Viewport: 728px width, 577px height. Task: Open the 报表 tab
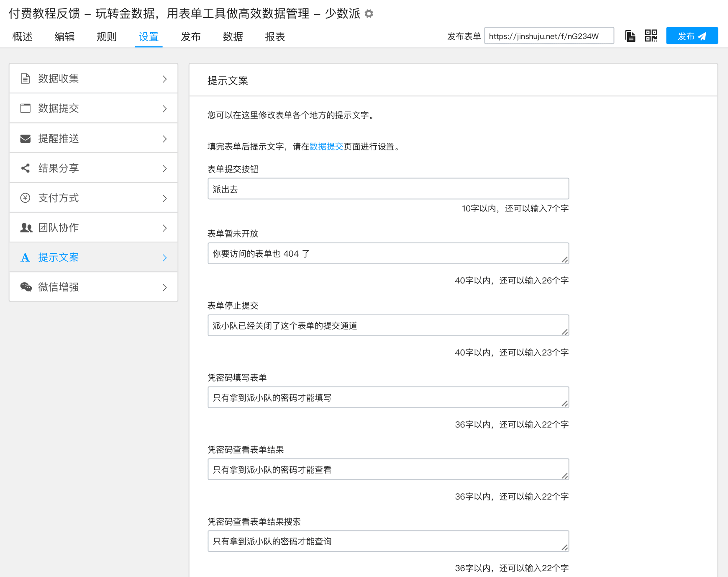(275, 37)
